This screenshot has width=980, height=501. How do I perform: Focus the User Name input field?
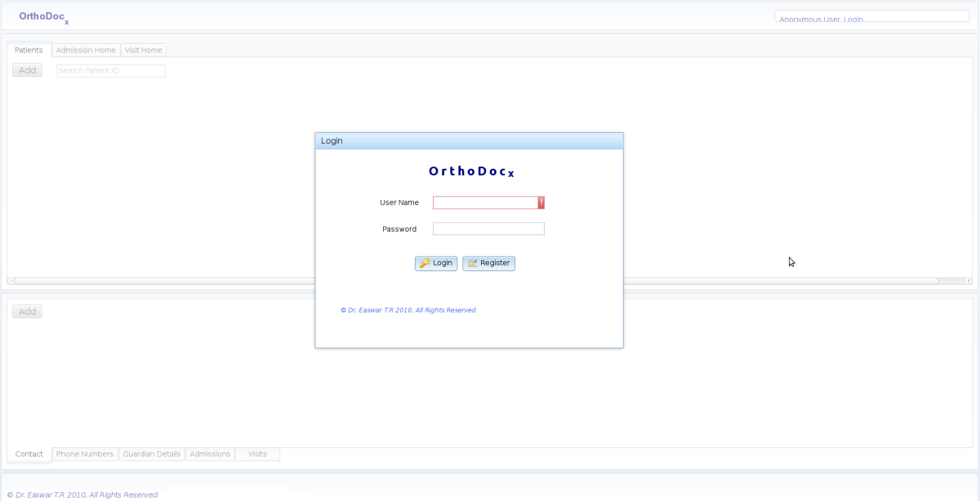click(485, 203)
